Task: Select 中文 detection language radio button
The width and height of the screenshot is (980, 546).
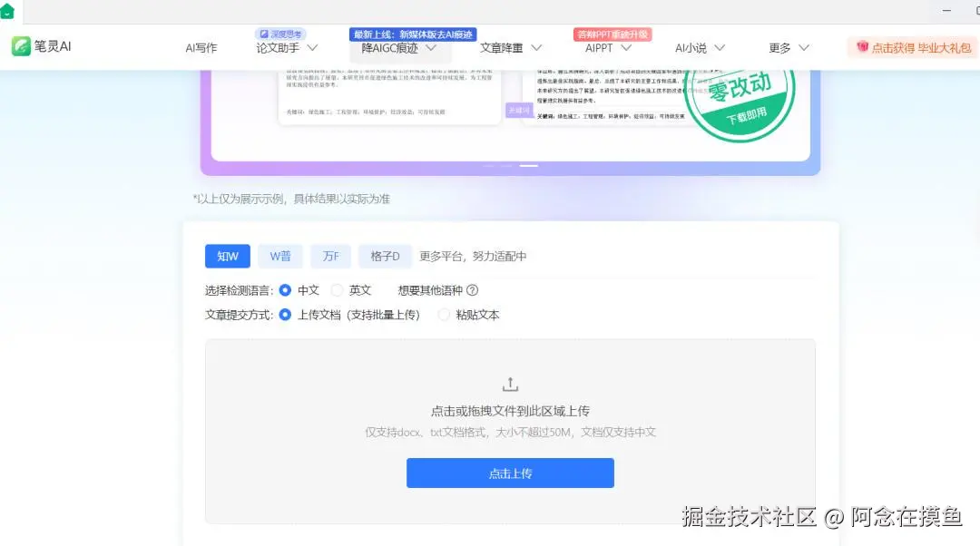Action: pyautogui.click(x=285, y=290)
